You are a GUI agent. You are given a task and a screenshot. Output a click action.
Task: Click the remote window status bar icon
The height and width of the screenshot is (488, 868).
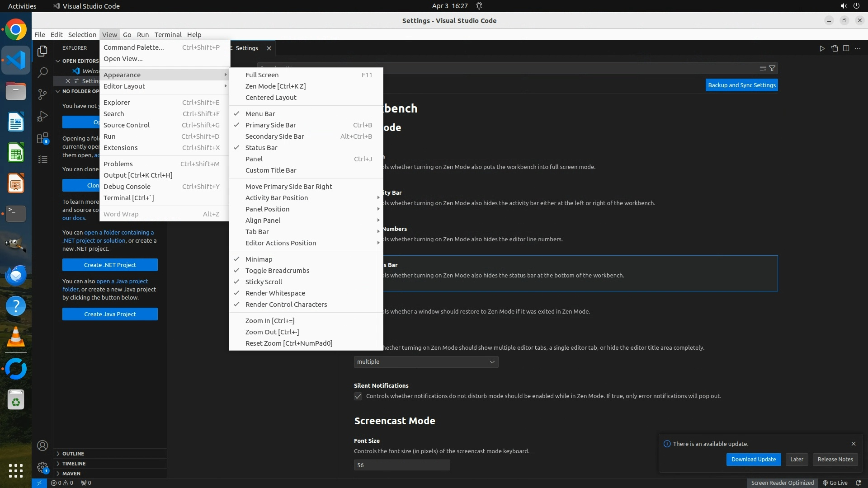coord(39,483)
